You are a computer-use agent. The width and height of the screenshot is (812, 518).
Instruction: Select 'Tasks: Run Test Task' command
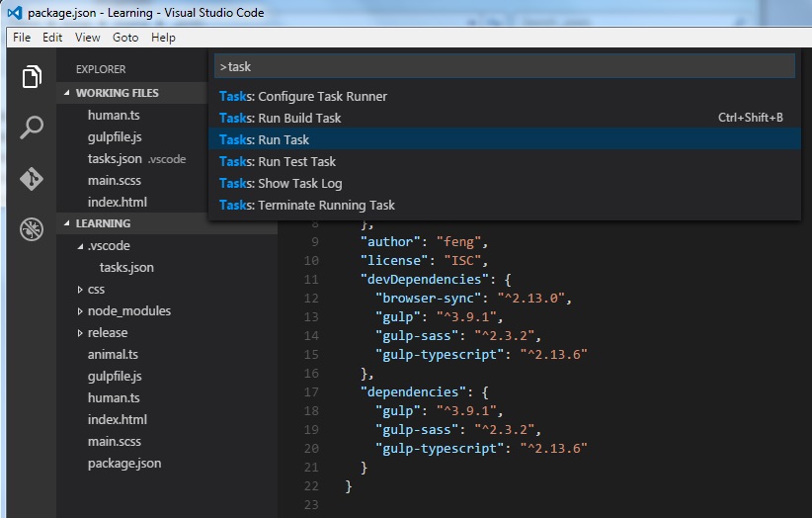505,161
